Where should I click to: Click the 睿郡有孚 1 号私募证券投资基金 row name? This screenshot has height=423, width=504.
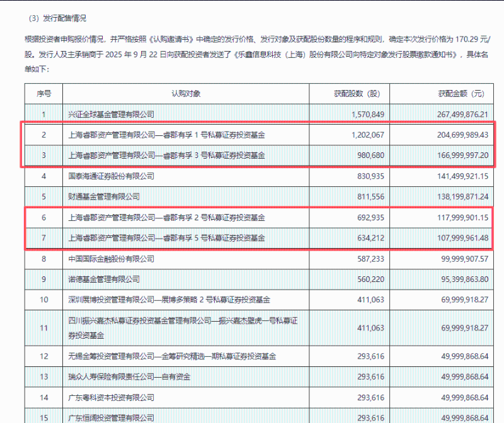coord(166,135)
